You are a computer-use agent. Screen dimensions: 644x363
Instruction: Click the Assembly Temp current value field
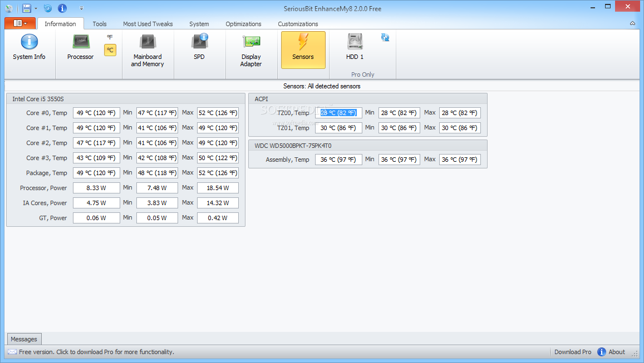[x=338, y=160]
